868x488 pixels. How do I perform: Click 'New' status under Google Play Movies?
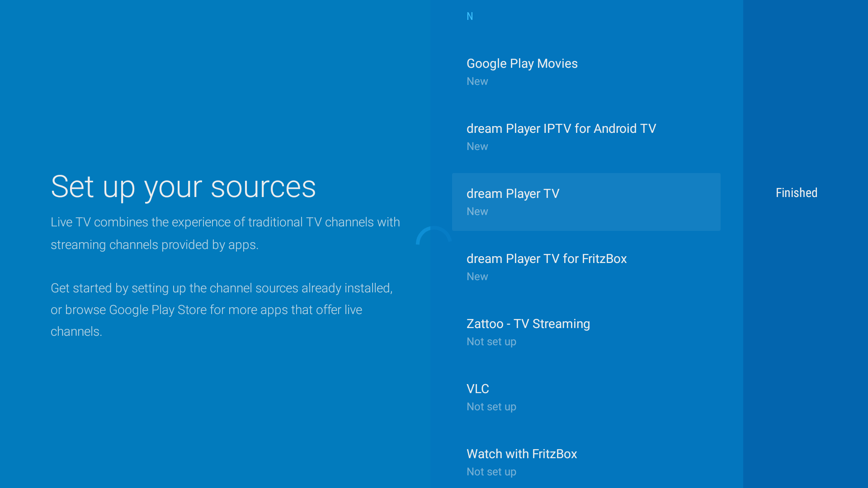tap(477, 81)
